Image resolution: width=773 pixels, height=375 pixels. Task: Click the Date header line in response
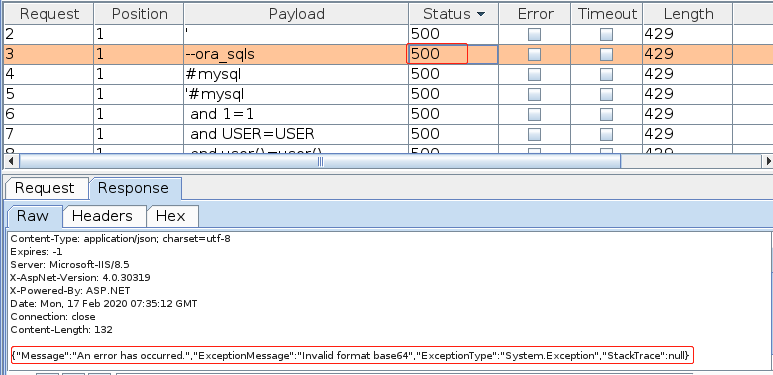[104, 304]
